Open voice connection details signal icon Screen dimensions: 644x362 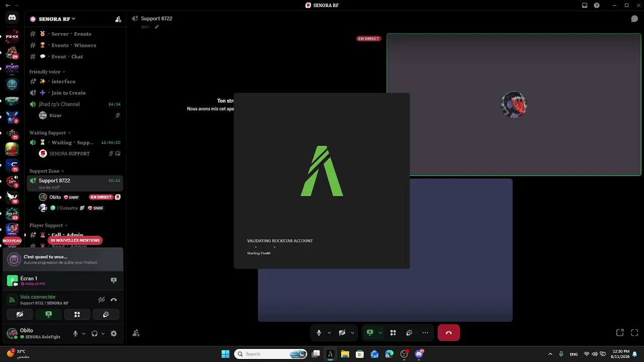coord(12,300)
